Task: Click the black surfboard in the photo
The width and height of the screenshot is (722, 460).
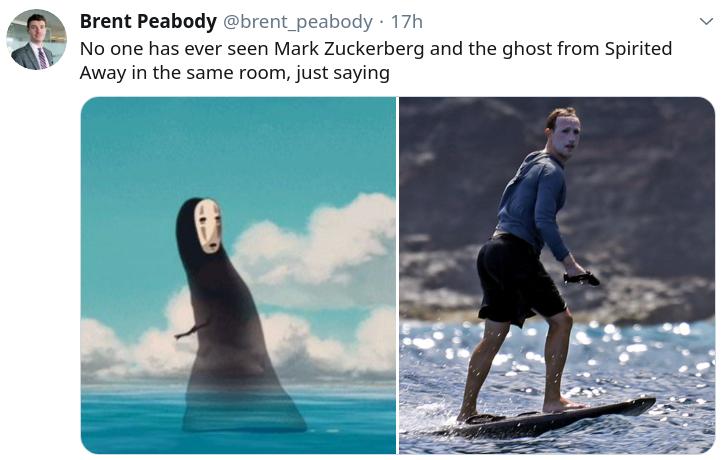Action: [x=553, y=419]
